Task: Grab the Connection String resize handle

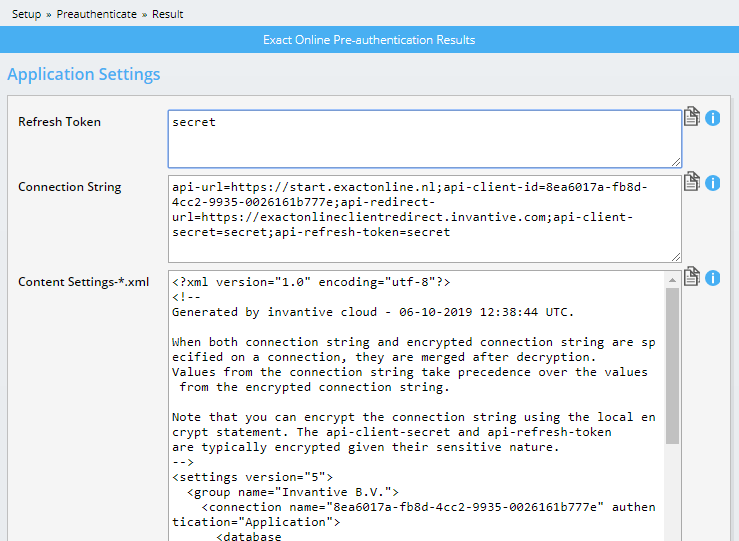Action: tap(676, 257)
